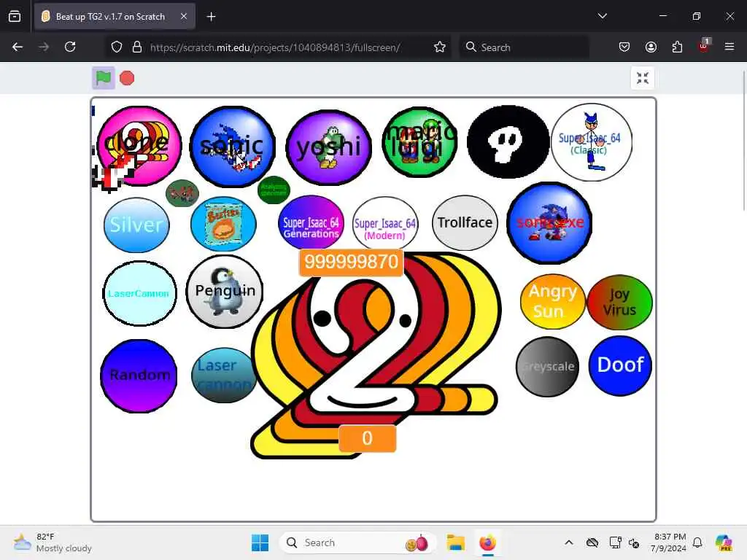Image resolution: width=747 pixels, height=560 pixels.
Task: Open File Explorer from the taskbar
Action: 455,542
